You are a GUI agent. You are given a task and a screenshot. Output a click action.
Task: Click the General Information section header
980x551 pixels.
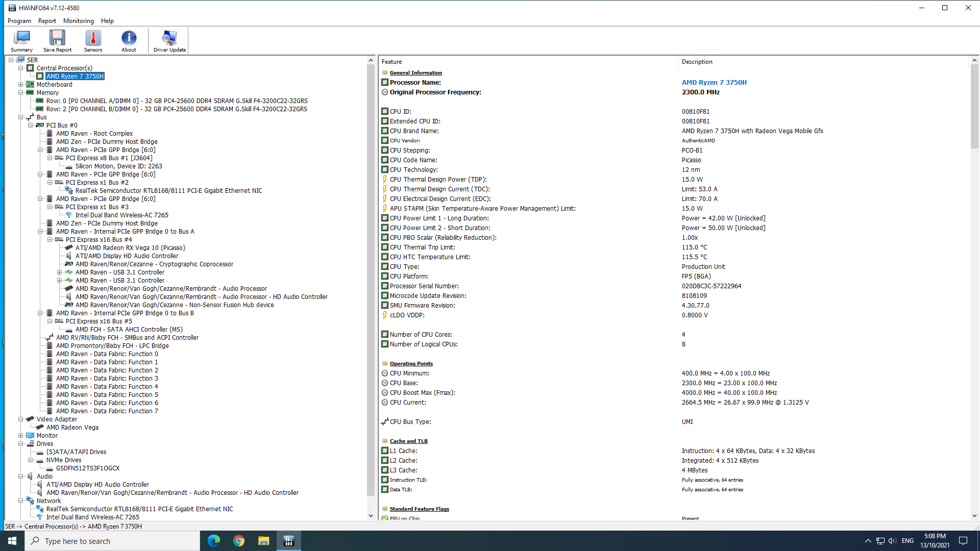tap(416, 73)
